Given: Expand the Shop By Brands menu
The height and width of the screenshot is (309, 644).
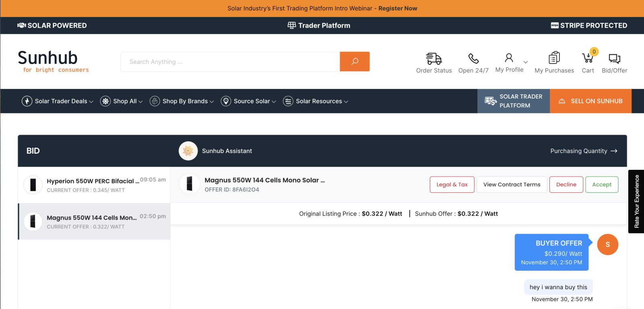Looking at the screenshot, I should point(182,101).
